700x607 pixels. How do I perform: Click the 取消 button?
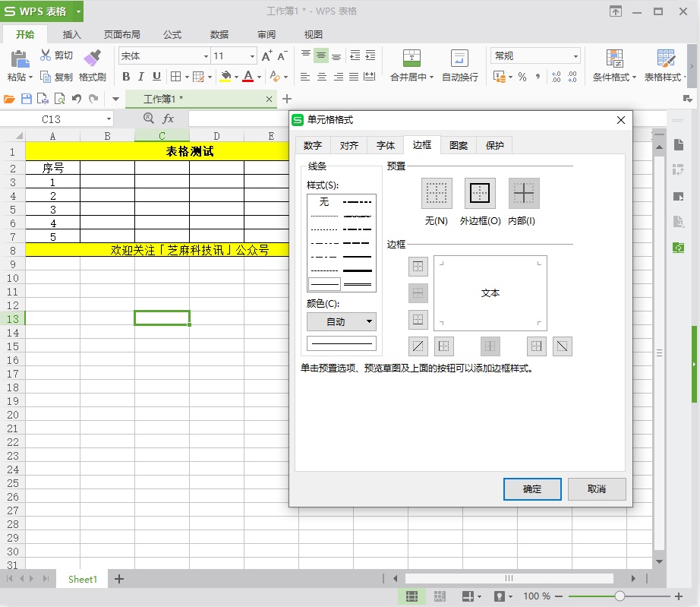597,489
